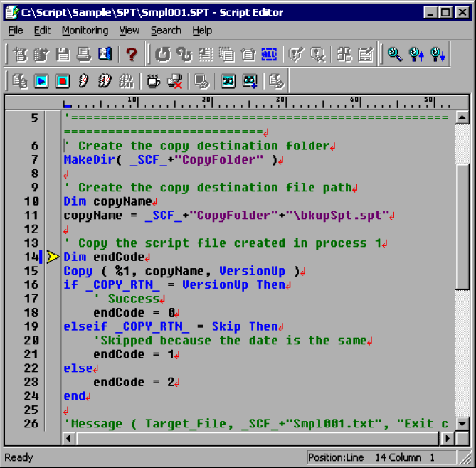
Task: Click the yellow arrow marker at line 14
Action: [x=53, y=257]
